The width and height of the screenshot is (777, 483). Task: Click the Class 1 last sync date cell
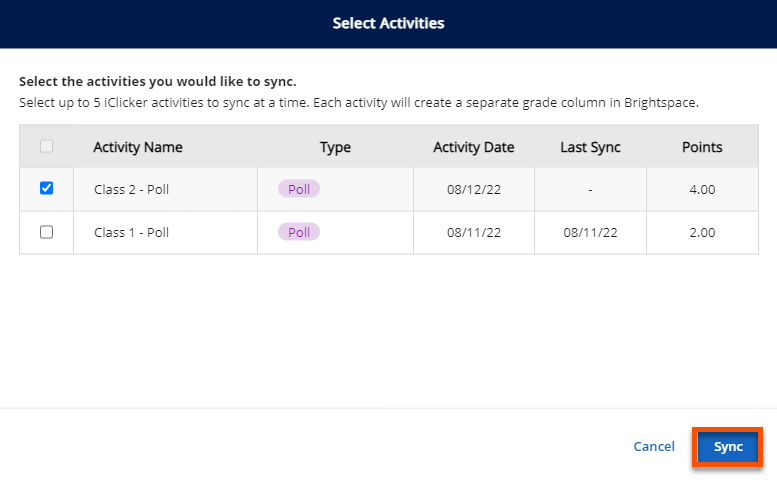pyautogui.click(x=590, y=232)
